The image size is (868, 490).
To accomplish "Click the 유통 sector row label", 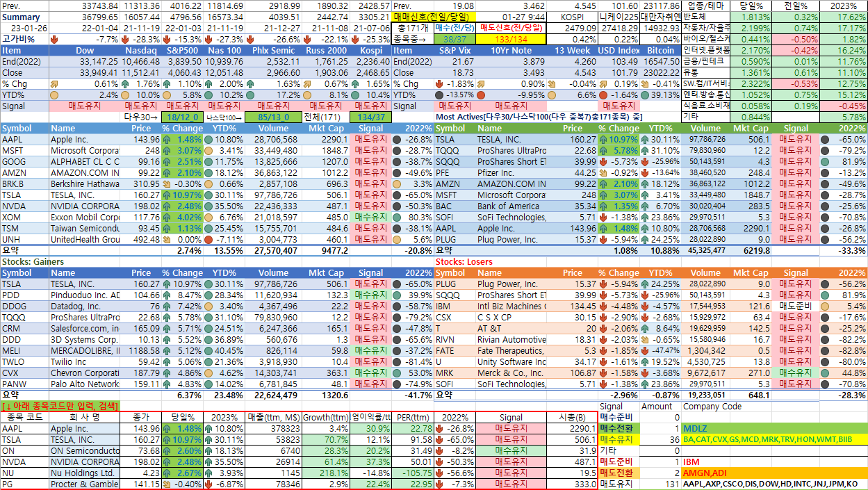I will click(x=706, y=72).
